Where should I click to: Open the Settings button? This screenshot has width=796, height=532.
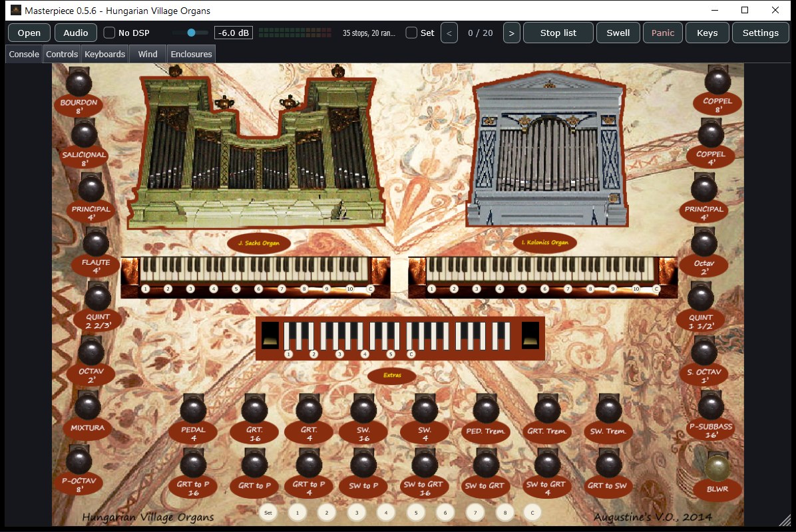click(761, 33)
